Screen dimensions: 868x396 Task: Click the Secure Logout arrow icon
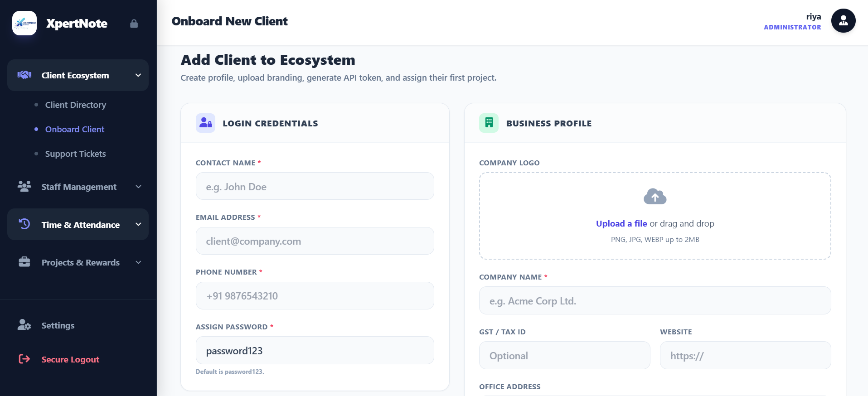(x=24, y=359)
